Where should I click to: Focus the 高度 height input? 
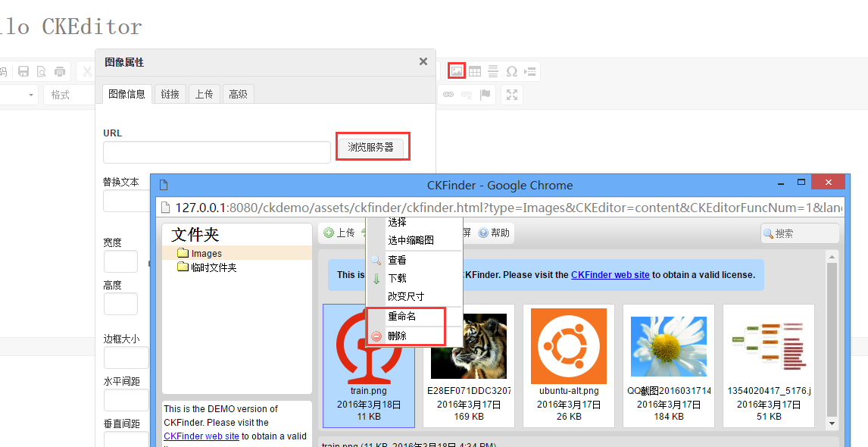pos(120,304)
